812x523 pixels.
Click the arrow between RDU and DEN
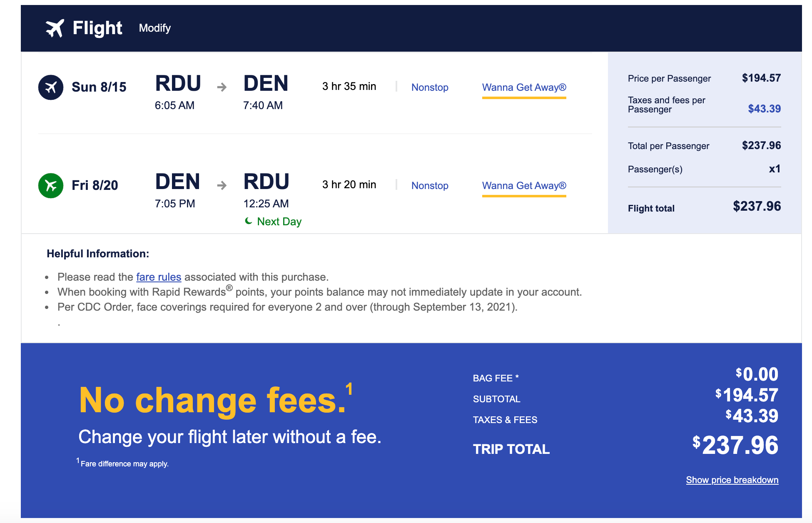click(222, 87)
